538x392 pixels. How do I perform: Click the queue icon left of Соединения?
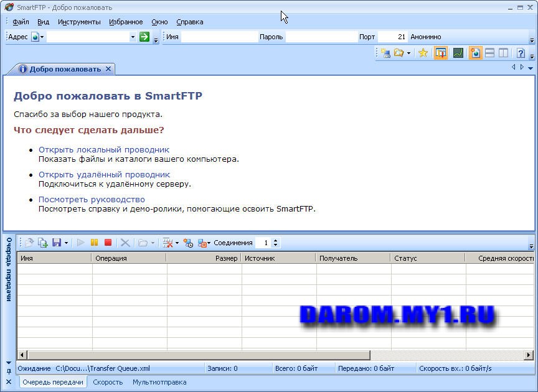202,243
